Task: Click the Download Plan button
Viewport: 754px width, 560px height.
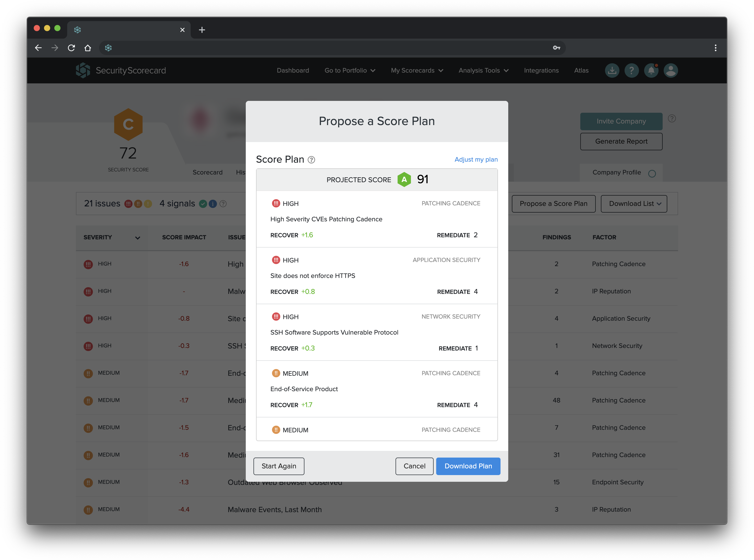Action: point(468,466)
